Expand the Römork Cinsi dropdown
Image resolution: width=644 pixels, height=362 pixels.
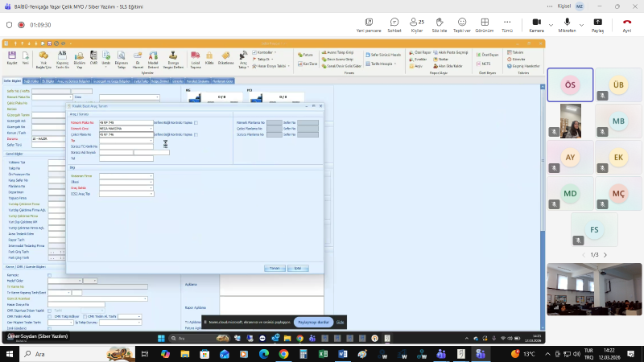pos(151,129)
